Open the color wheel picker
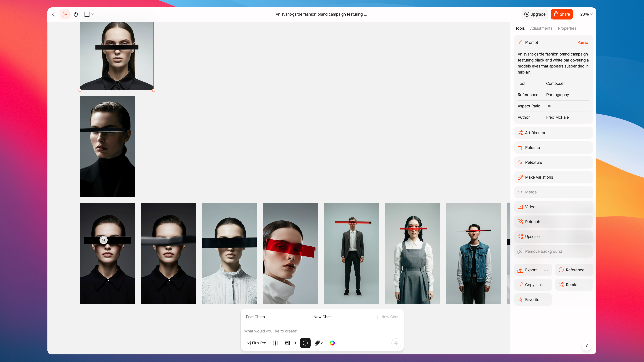Screen dimensions: 644x362 (x=332, y=343)
